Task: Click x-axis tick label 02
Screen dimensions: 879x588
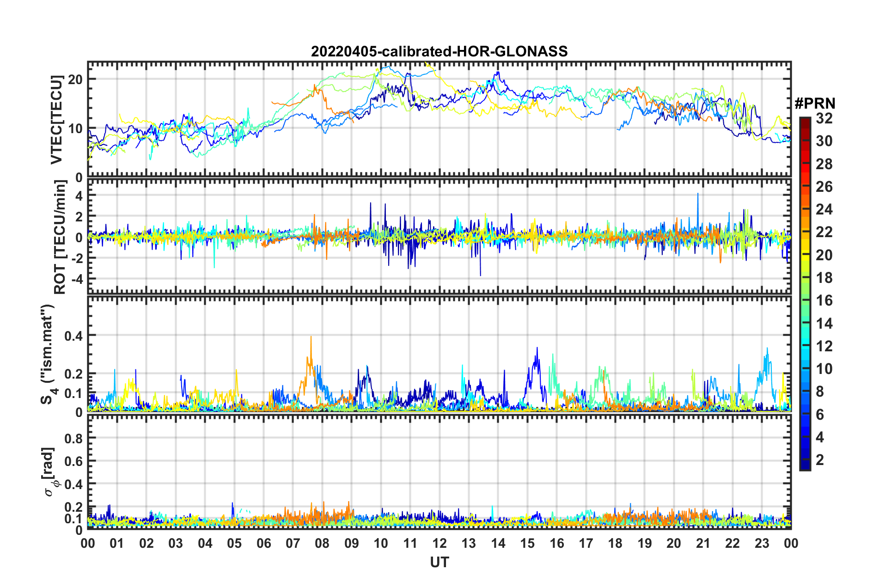Action: [x=146, y=543]
